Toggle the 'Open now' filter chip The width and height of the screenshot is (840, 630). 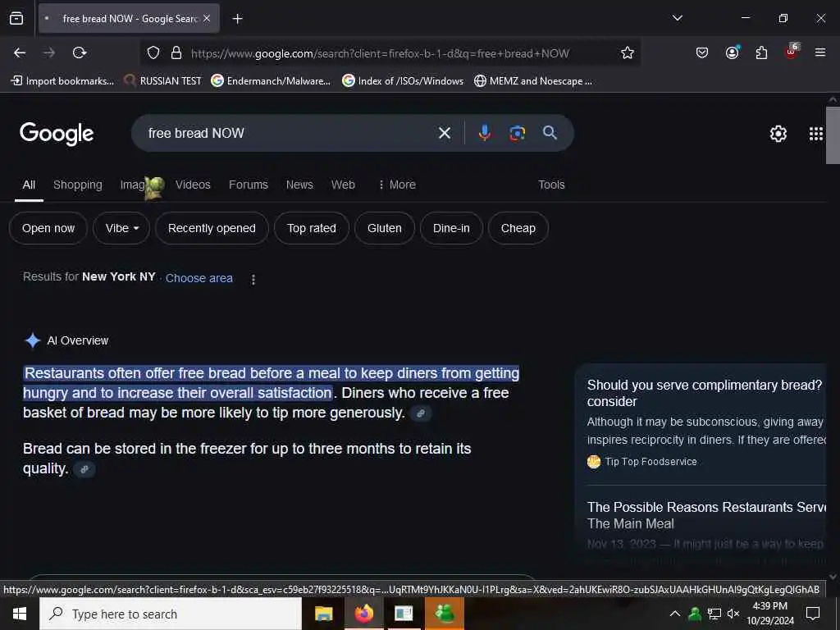[x=48, y=228]
